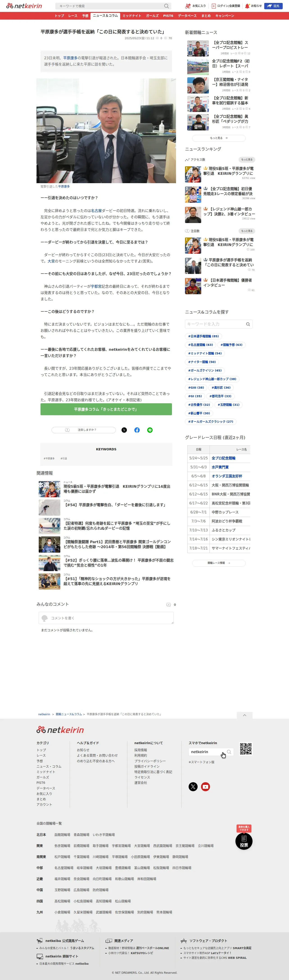289x980 pixels.
Task: Open the PIST6 nav tab
Action: (168, 16)
